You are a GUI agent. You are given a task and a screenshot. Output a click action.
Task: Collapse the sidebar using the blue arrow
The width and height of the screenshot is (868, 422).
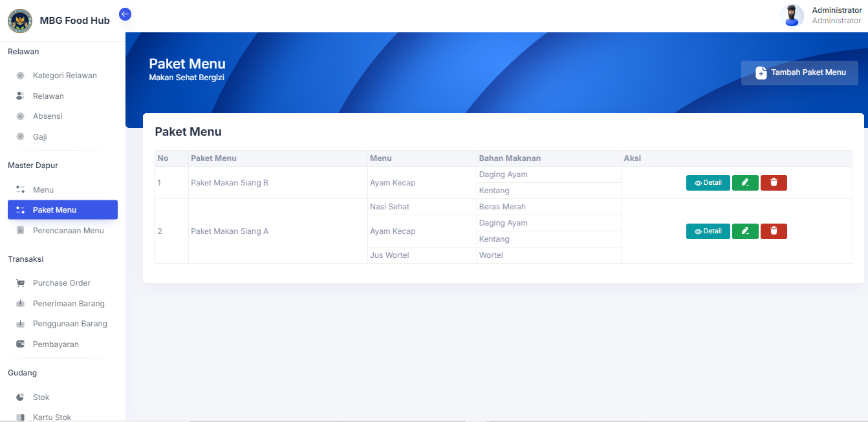tap(125, 14)
